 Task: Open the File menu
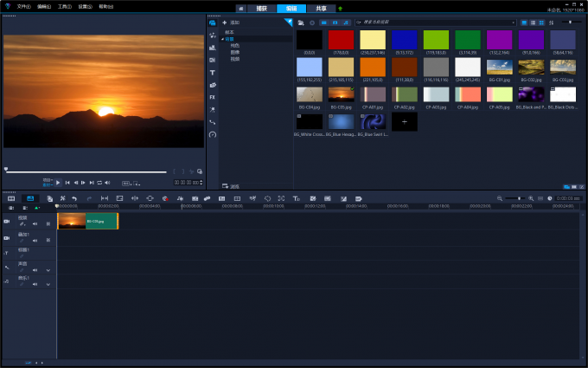23,7
